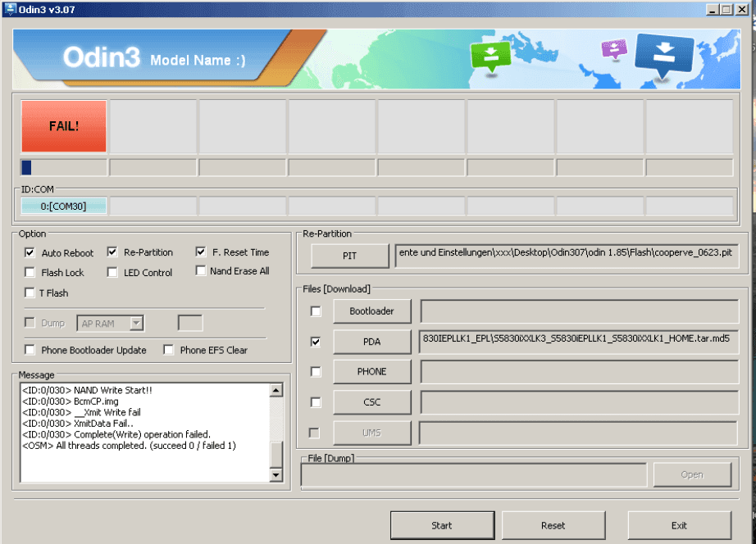Click 'All threads completed' log line
The height and width of the screenshot is (544, 756).
pos(130,446)
